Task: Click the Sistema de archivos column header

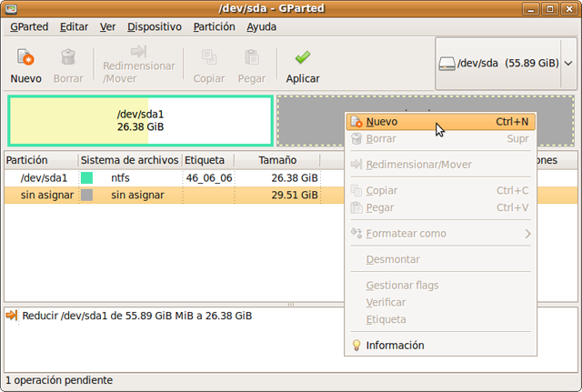Action: coord(129,160)
